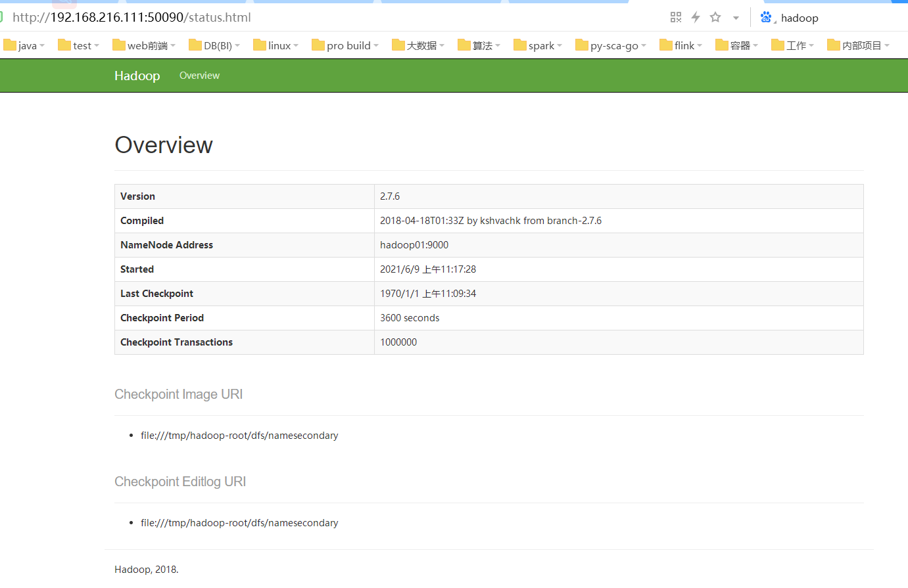This screenshot has width=908, height=588.
Task: Open the pro build bookmarks folder
Action: point(345,45)
